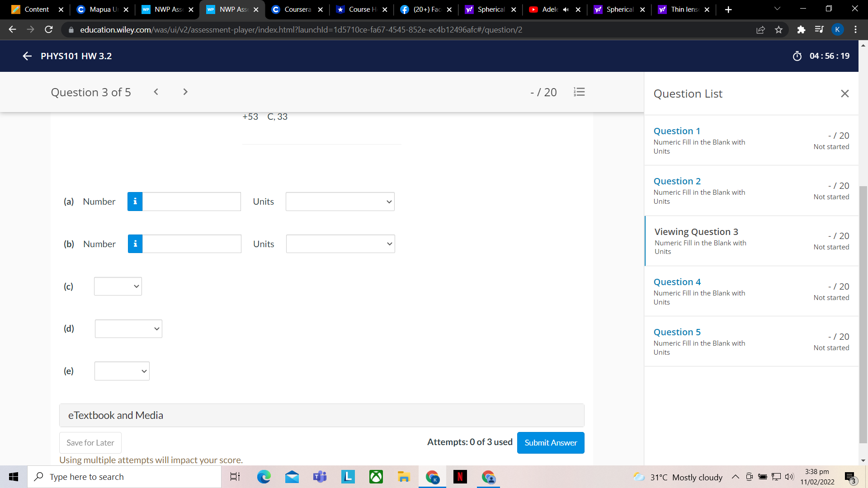
Task: Open the Units dropdown for part (a)
Action: click(340, 202)
